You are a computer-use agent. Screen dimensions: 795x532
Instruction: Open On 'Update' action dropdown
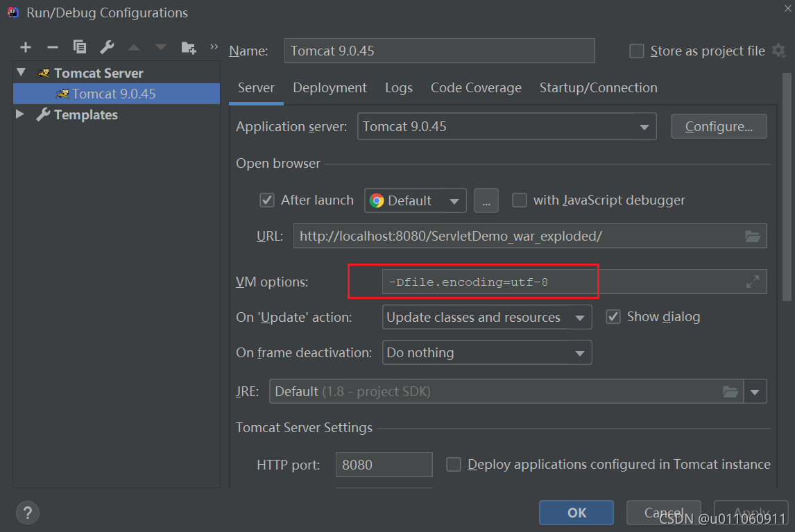(x=487, y=318)
